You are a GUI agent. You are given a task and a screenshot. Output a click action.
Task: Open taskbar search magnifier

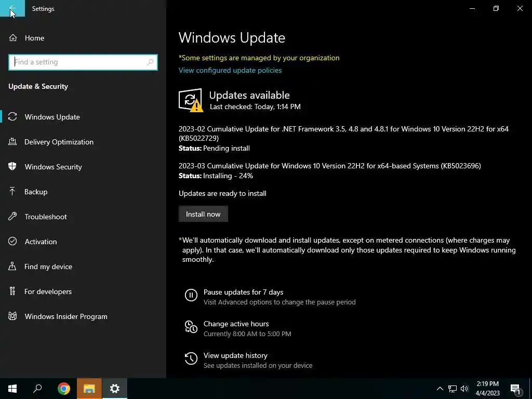tap(37, 389)
